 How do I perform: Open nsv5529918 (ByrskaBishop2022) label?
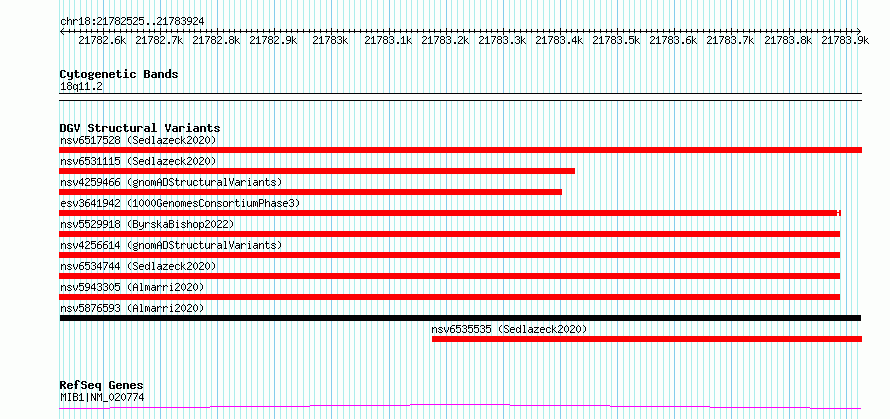(147, 224)
